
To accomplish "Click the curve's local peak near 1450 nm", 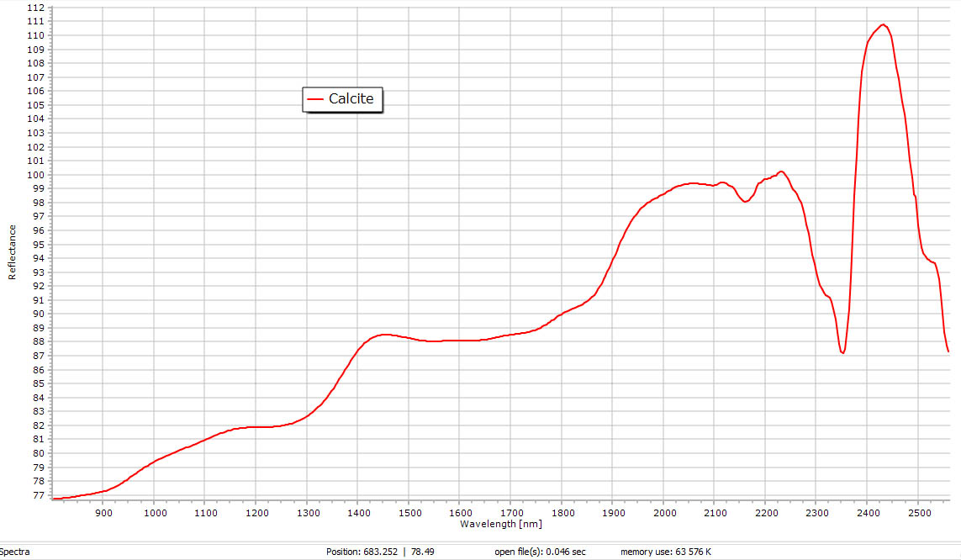I will [384, 335].
